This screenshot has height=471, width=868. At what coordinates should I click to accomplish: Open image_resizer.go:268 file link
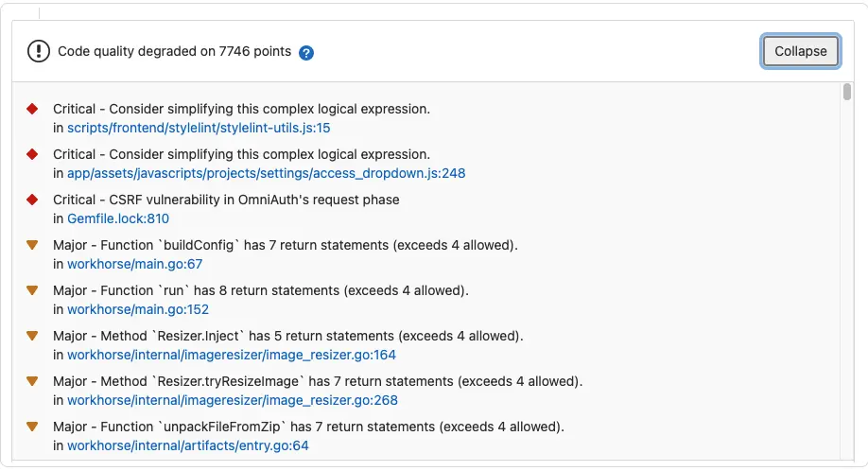point(231,400)
